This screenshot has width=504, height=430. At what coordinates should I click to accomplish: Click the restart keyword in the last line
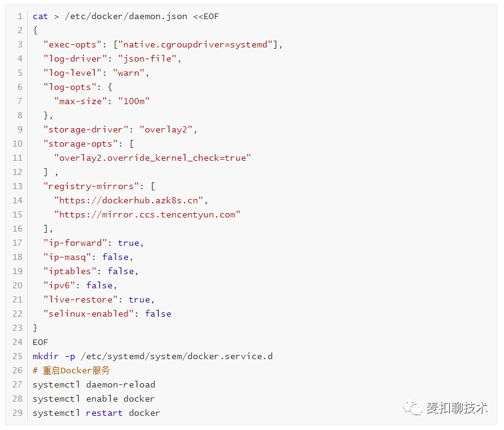[105, 413]
